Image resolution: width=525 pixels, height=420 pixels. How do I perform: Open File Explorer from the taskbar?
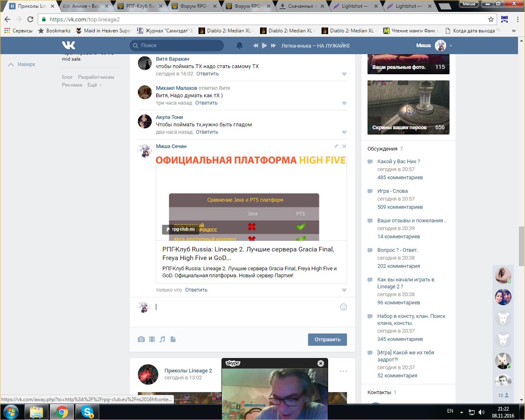coord(37,412)
